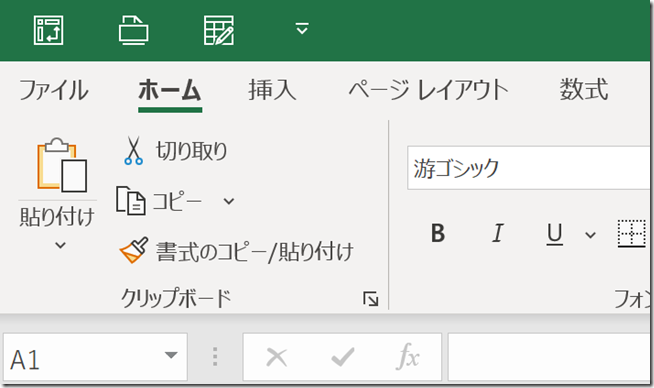Toggle Italic formatting

(x=498, y=233)
